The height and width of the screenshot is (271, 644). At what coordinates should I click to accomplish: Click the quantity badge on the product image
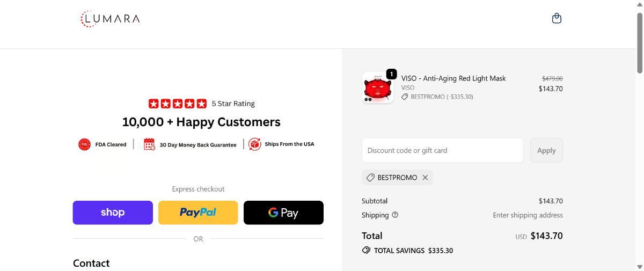pos(391,74)
